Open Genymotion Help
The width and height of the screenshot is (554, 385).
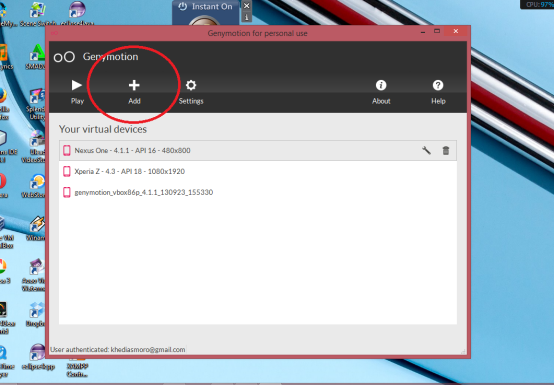(x=438, y=92)
